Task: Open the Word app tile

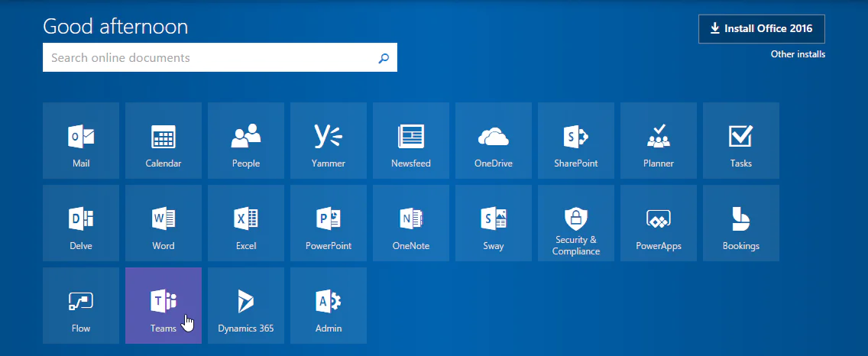Action: pos(164,223)
